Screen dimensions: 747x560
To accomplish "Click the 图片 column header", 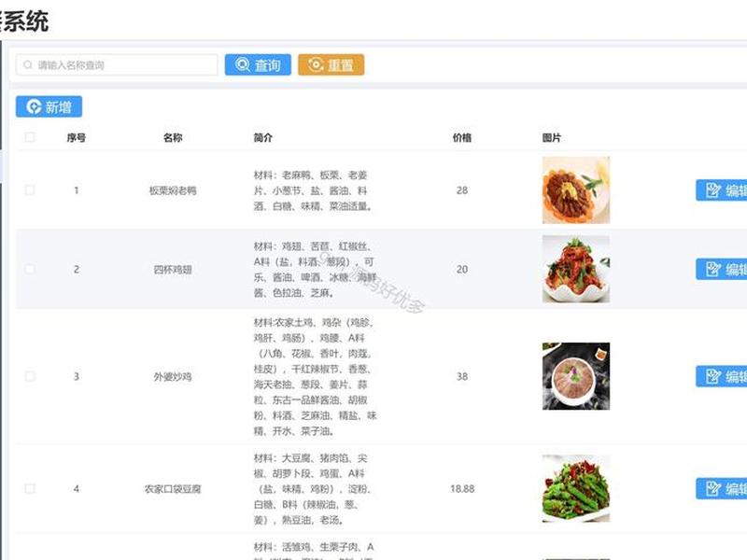I will tap(552, 137).
